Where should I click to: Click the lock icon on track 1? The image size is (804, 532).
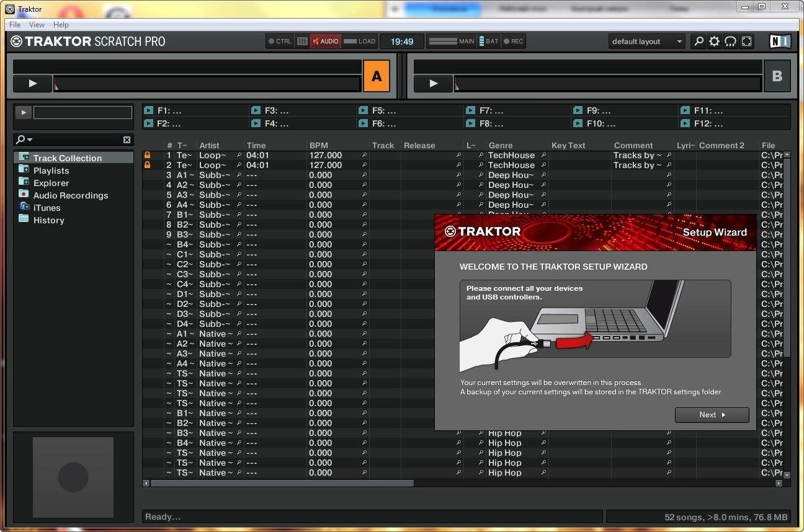pyautogui.click(x=148, y=155)
